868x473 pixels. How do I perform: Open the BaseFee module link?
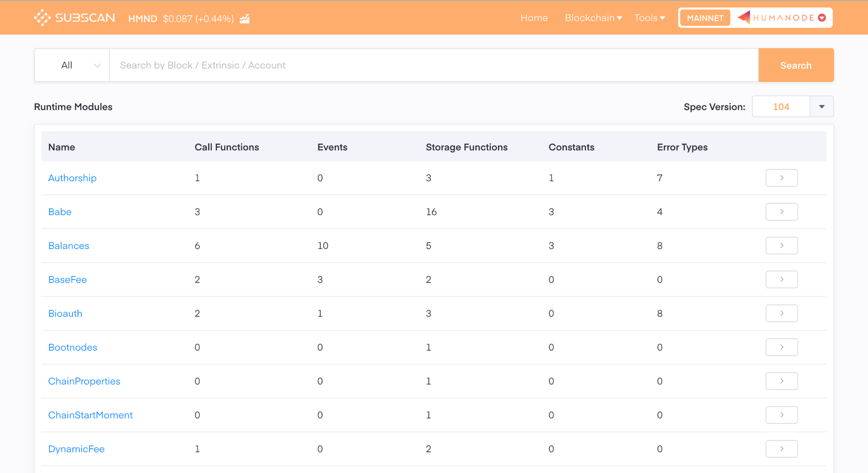(67, 280)
